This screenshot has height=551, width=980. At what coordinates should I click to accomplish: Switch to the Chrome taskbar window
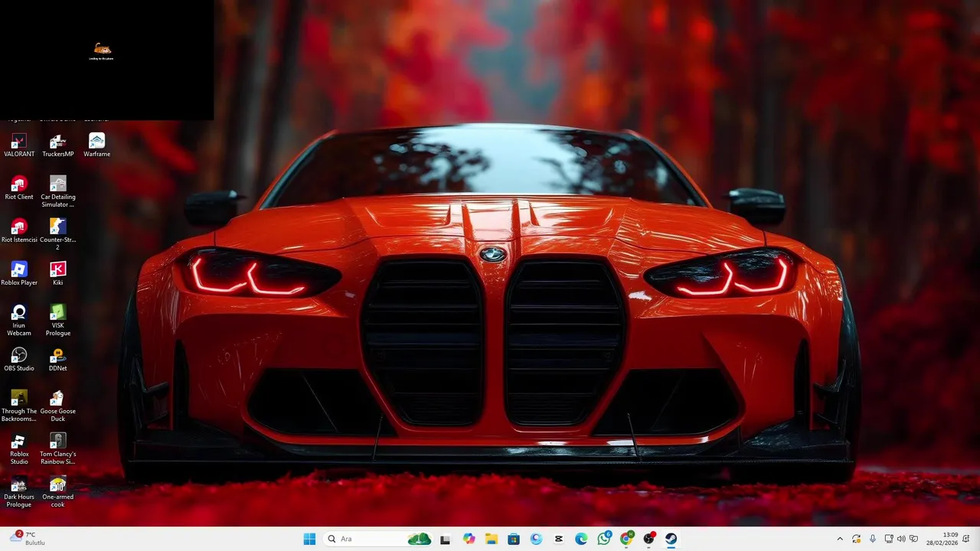point(626,539)
